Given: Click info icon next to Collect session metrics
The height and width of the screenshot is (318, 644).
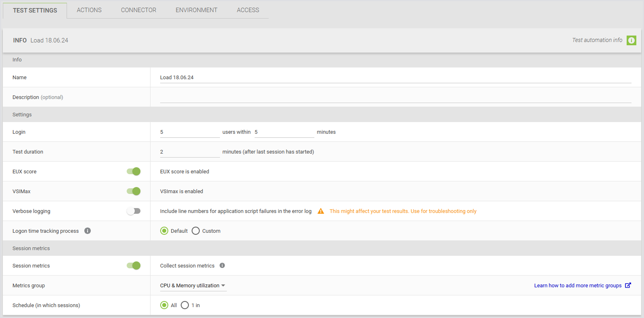Looking at the screenshot, I should (222, 265).
